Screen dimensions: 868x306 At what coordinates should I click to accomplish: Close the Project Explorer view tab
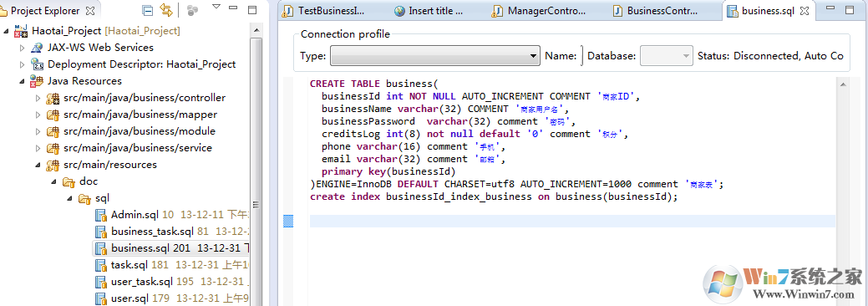point(90,11)
